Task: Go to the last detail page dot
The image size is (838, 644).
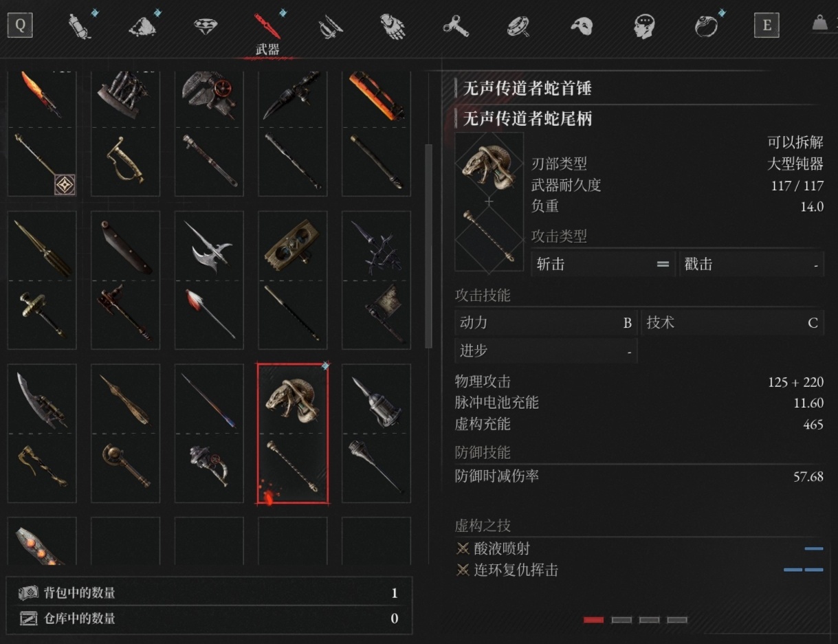Action: [x=677, y=620]
